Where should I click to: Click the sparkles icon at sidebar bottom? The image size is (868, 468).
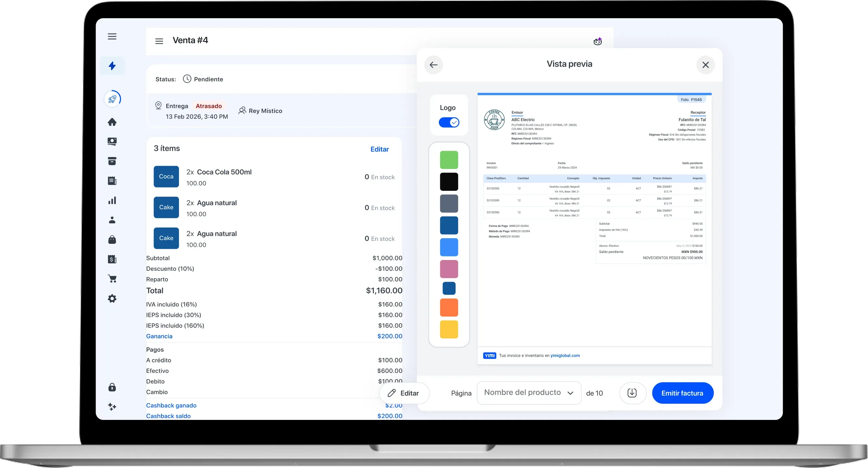[x=112, y=407]
